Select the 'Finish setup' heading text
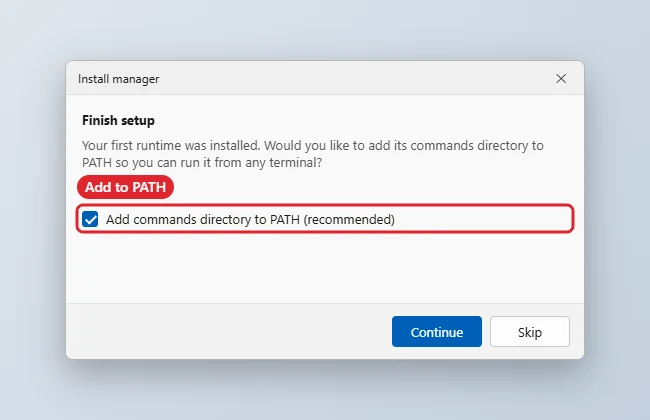Screen dimensions: 650x420 coord(118,121)
